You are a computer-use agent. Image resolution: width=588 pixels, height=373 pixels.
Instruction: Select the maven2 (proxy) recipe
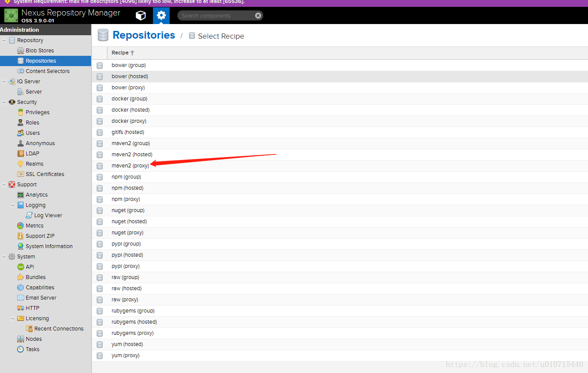pyautogui.click(x=340, y=166)
